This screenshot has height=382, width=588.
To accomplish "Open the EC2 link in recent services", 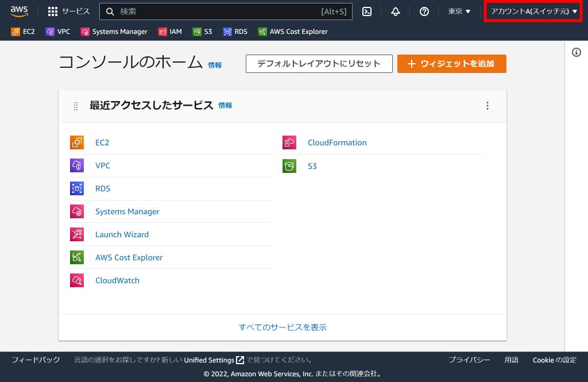I will coord(102,142).
